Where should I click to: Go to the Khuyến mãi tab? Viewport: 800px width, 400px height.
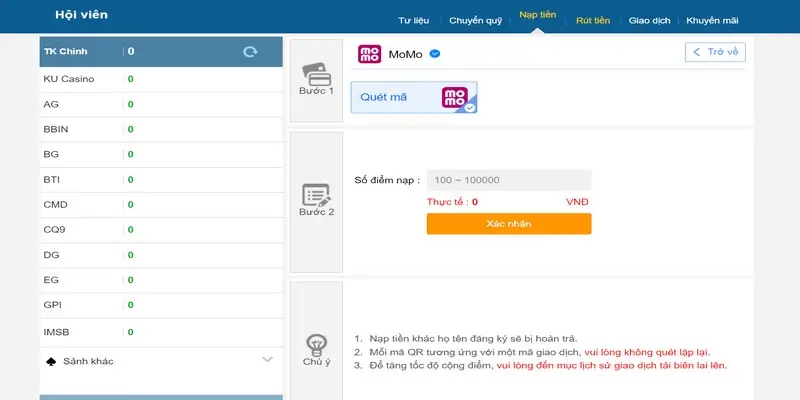[x=713, y=20]
